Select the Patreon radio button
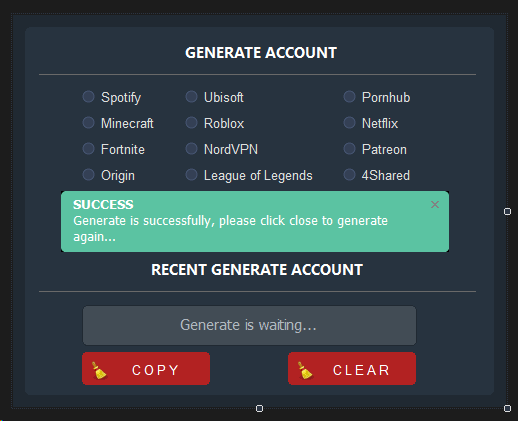This screenshot has height=421, width=518. (349, 149)
